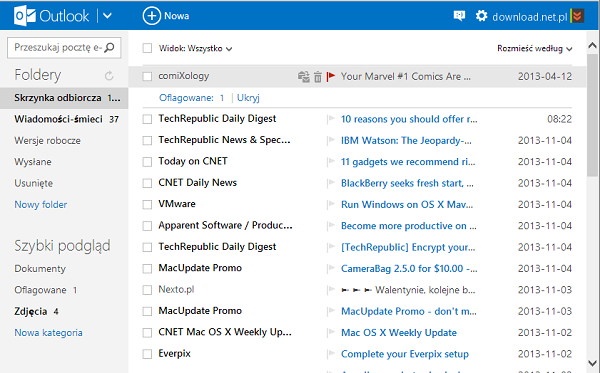Open the settings gear icon

point(481,16)
